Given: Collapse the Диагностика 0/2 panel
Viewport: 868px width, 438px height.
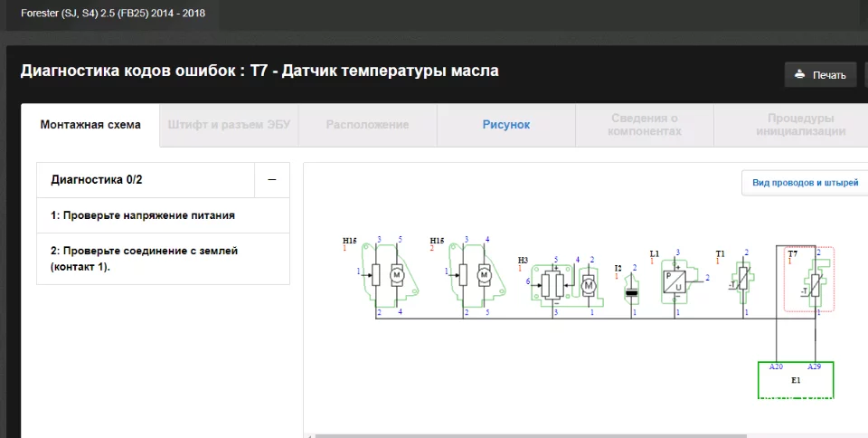Looking at the screenshot, I should (x=272, y=180).
